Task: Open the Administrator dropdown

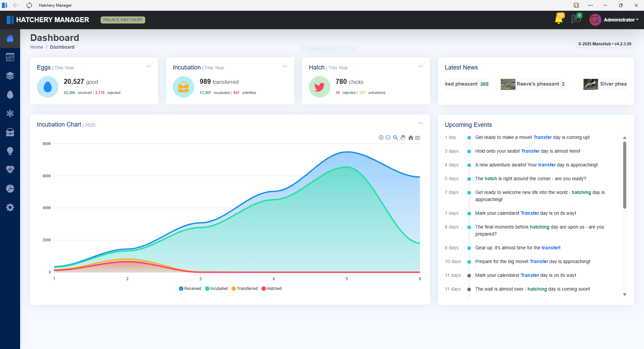Action: [620, 19]
